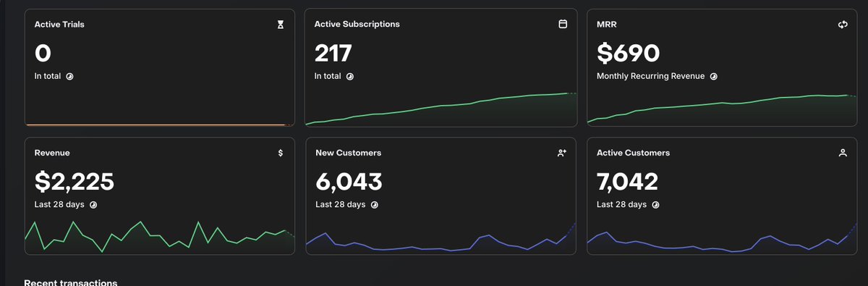Click the Recent transactions heading

coord(71,282)
